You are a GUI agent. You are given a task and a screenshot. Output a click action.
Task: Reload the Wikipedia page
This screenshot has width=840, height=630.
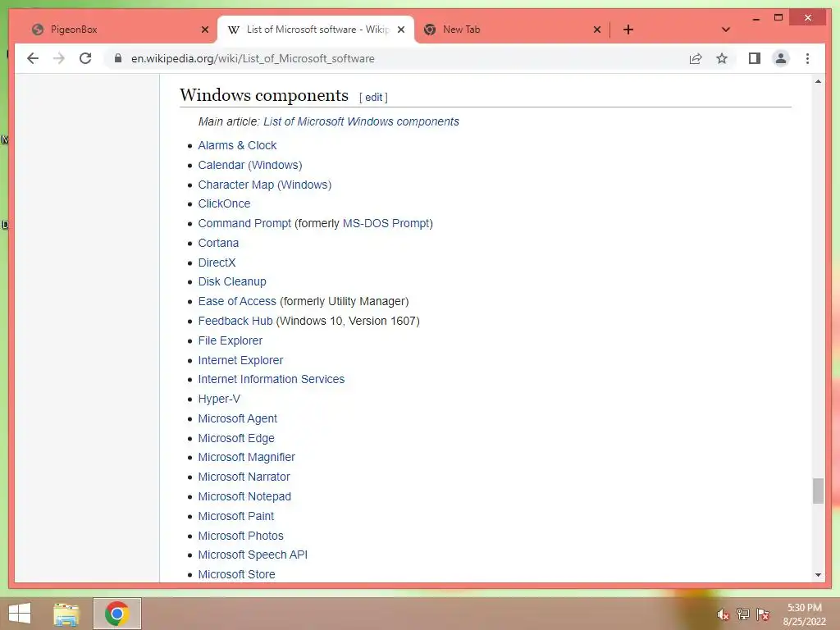85,58
